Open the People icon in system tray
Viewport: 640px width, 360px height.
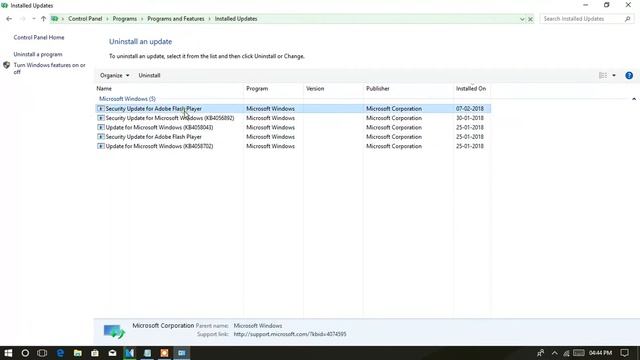540,353
